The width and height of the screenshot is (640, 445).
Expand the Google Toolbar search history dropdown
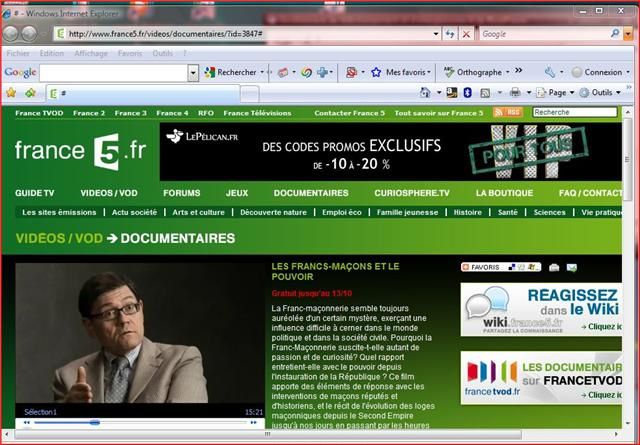(193, 73)
